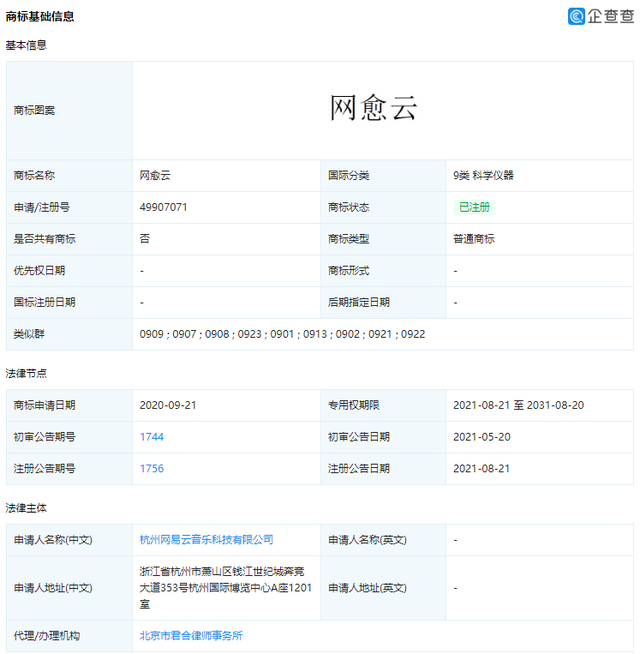Click the 基本信息 section heading
This screenshot has height=654, width=640.
tap(26, 45)
